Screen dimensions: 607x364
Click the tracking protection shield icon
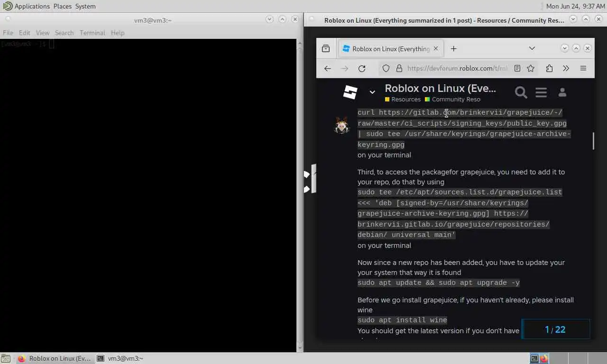click(x=386, y=68)
